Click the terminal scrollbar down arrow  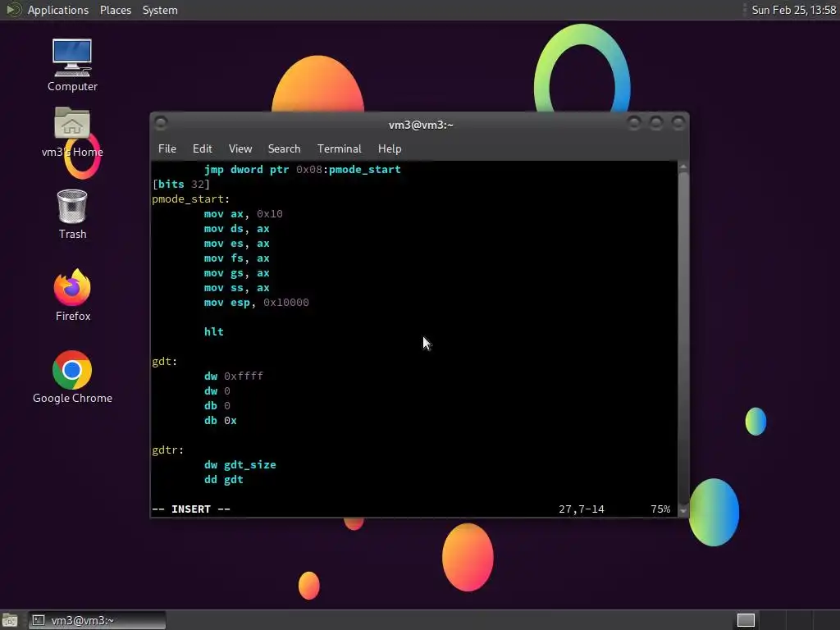click(x=683, y=511)
